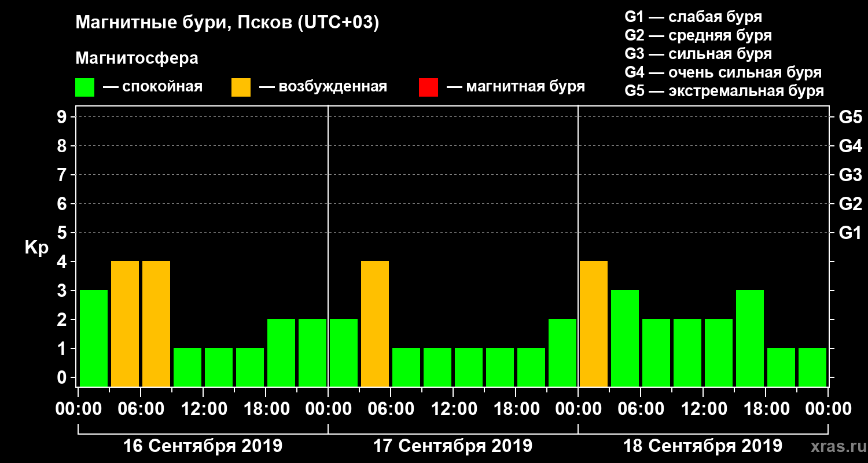Image resolution: width=868 pixels, height=463 pixels.
Task: Click the first green Kp 3 bar on 16 Сентября
Action: tap(94, 338)
